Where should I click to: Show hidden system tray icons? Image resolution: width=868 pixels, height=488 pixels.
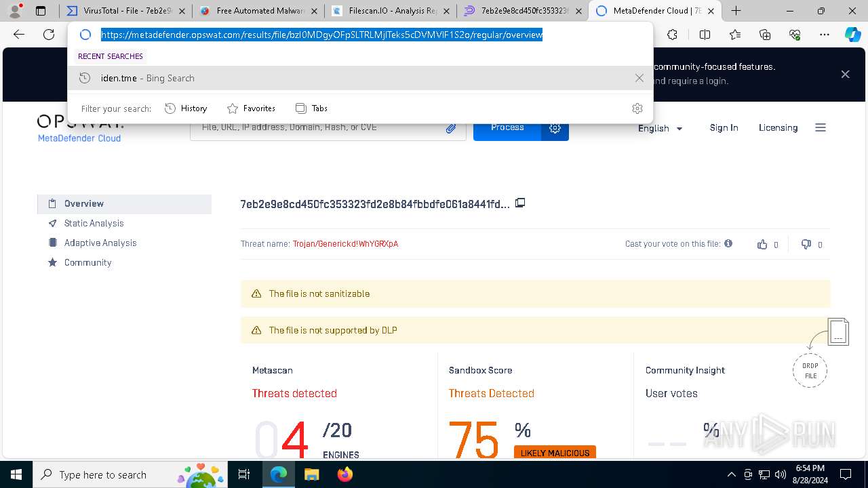point(731,474)
